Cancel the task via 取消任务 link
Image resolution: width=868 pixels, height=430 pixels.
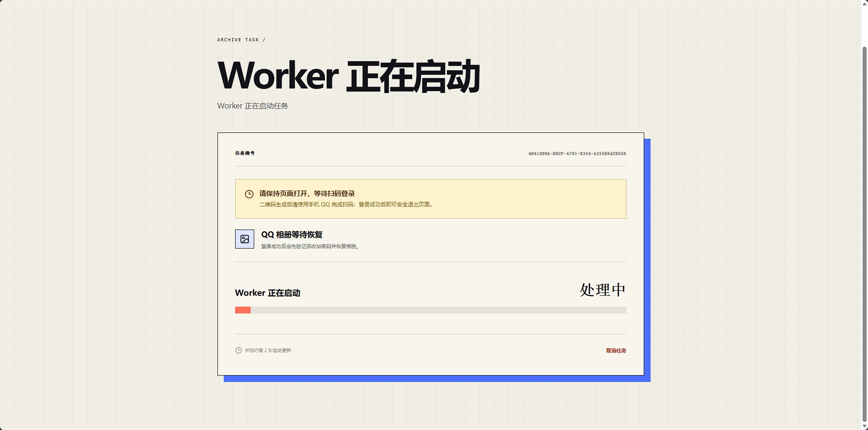pyautogui.click(x=616, y=351)
